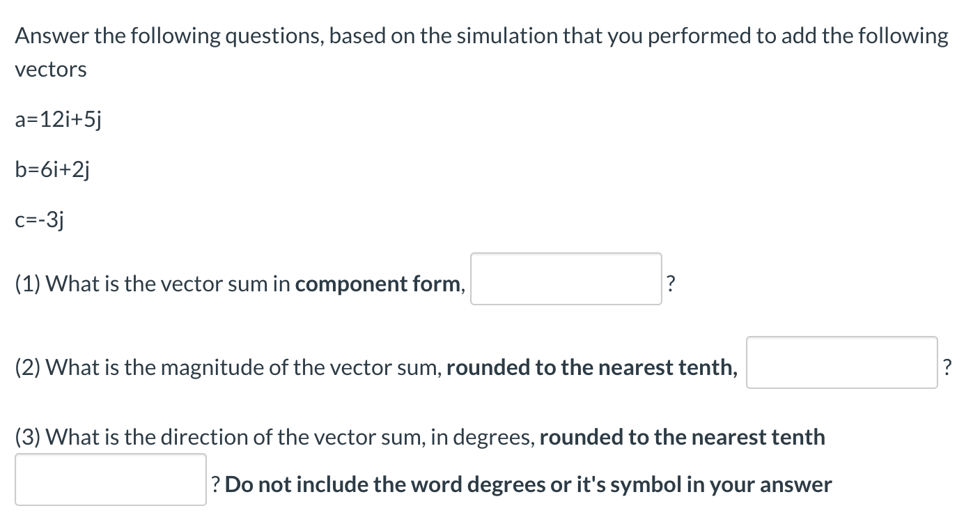Click the question mark near question 3 answer

tap(216, 484)
